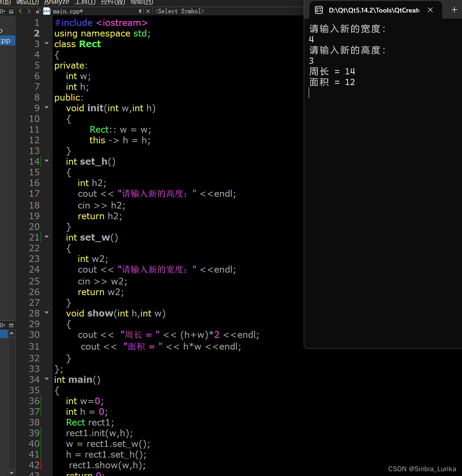Image resolution: width=462 pixels, height=476 pixels.
Task: Click the 'set_w' function name
Action: coord(95,238)
